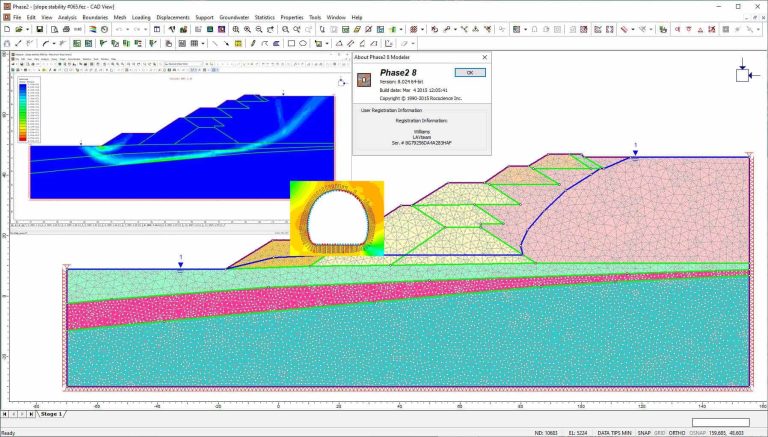The image size is (768, 437).
Task: Open the Groundwater menu
Action: click(234, 17)
